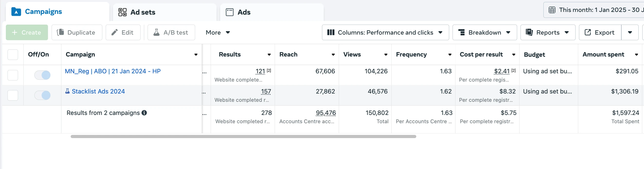Open the Reports dropdown menu

coord(548,32)
